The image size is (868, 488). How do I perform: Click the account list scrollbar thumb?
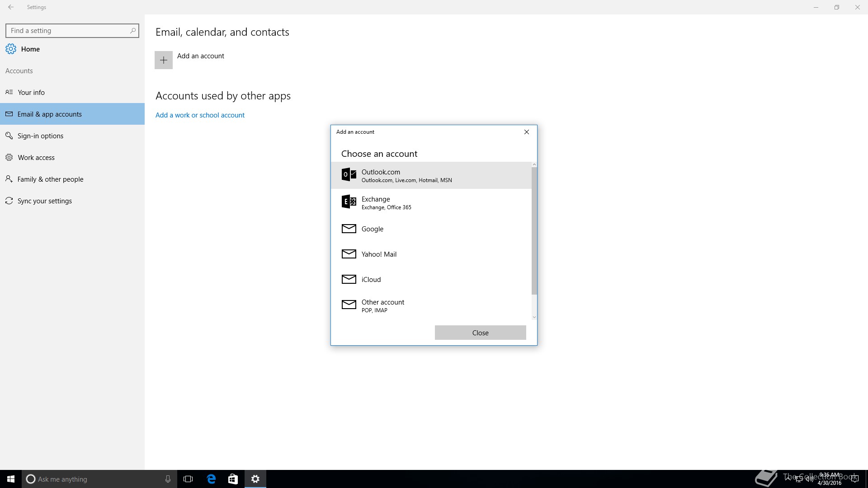point(534,231)
